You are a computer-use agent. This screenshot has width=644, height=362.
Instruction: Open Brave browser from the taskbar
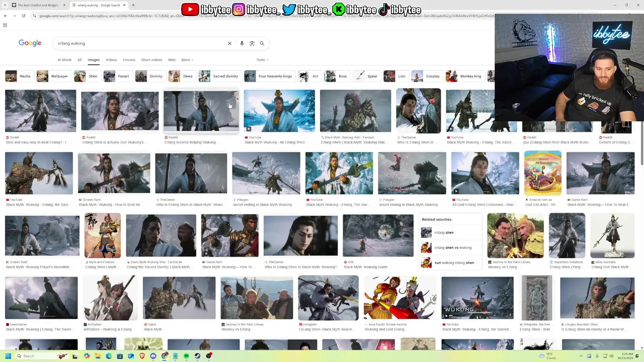pos(142,356)
